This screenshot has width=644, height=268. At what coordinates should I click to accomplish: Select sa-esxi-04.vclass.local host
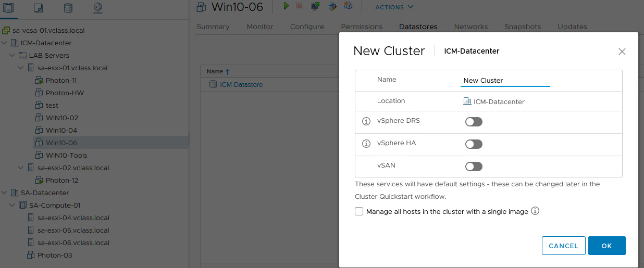pyautogui.click(x=73, y=218)
